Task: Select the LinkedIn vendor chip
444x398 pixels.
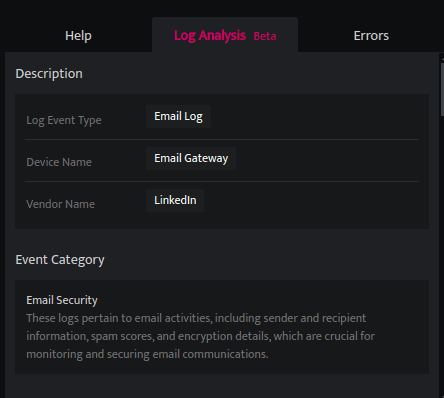Action: 175,200
